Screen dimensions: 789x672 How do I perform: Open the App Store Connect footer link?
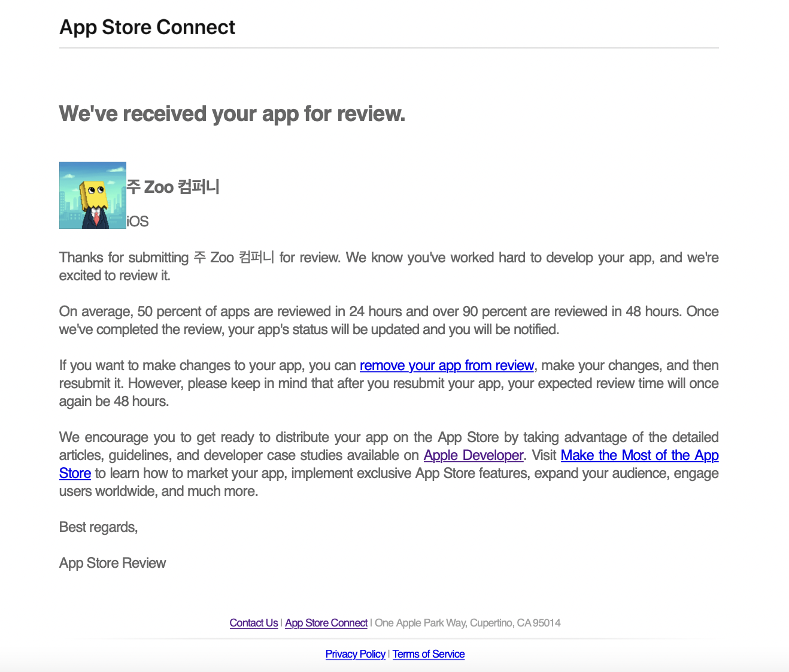(x=326, y=623)
